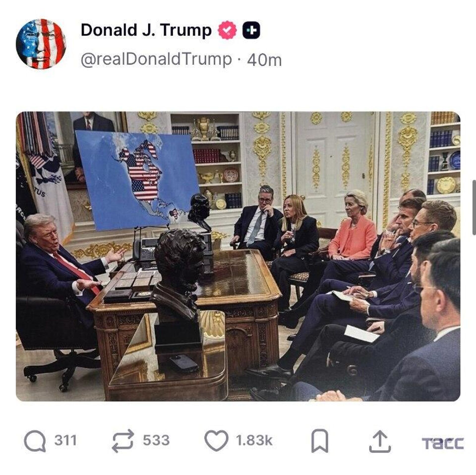Click the dark plus badge beside name
This screenshot has width=476, height=475.
pyautogui.click(x=251, y=30)
